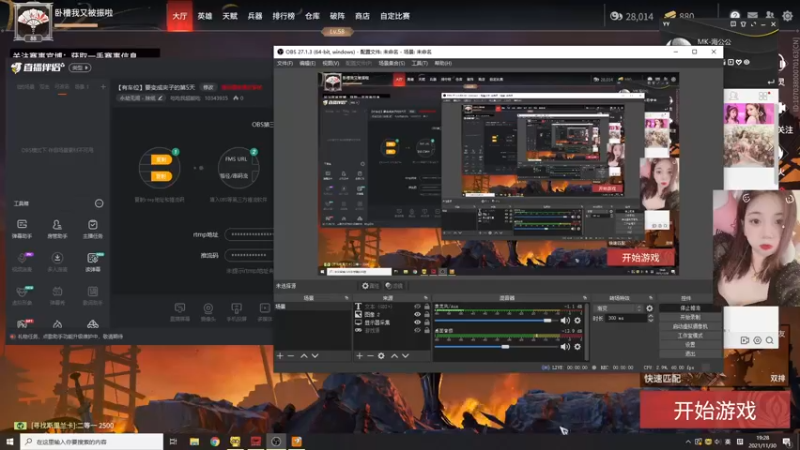Toggle visibility of 文本 source
This screenshot has width=800, height=450.
(417, 307)
